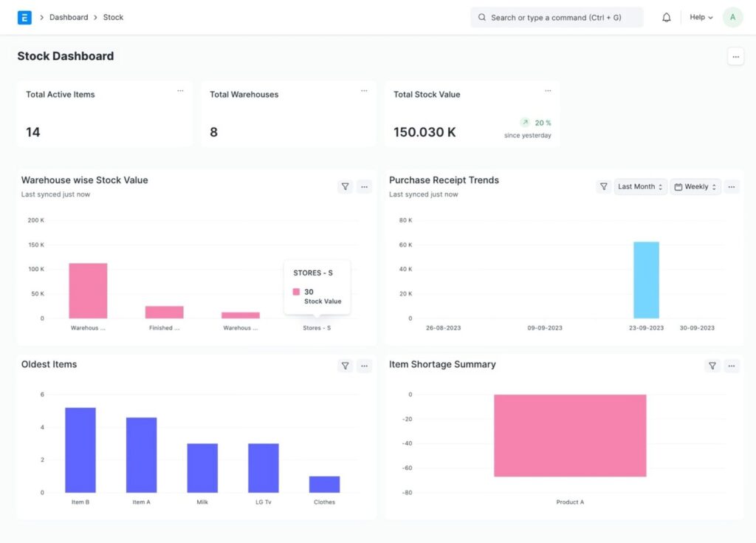Click the user avatar A
Viewport: 756px width, 543px height.
point(732,18)
